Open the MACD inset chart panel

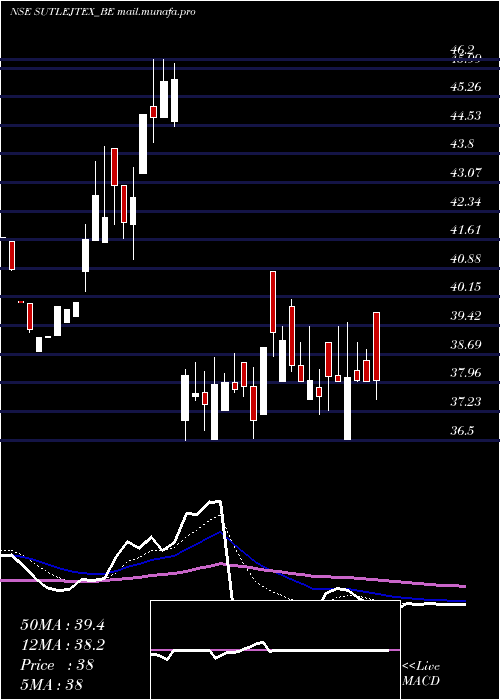(275, 650)
